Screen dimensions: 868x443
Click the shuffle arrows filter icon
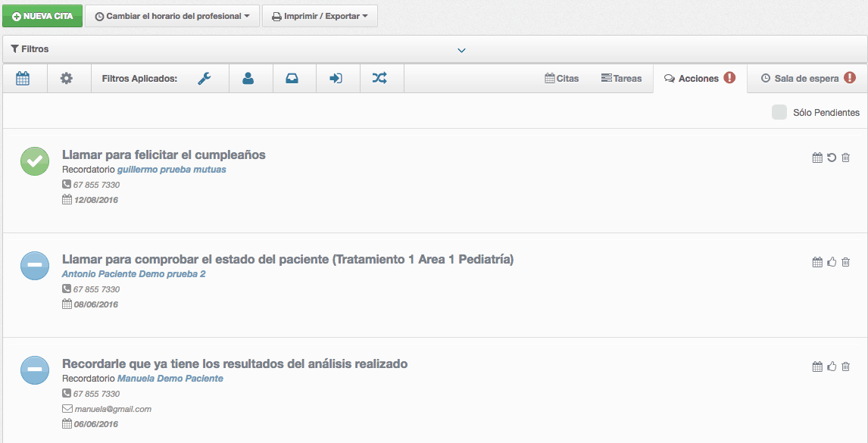pyautogui.click(x=379, y=79)
